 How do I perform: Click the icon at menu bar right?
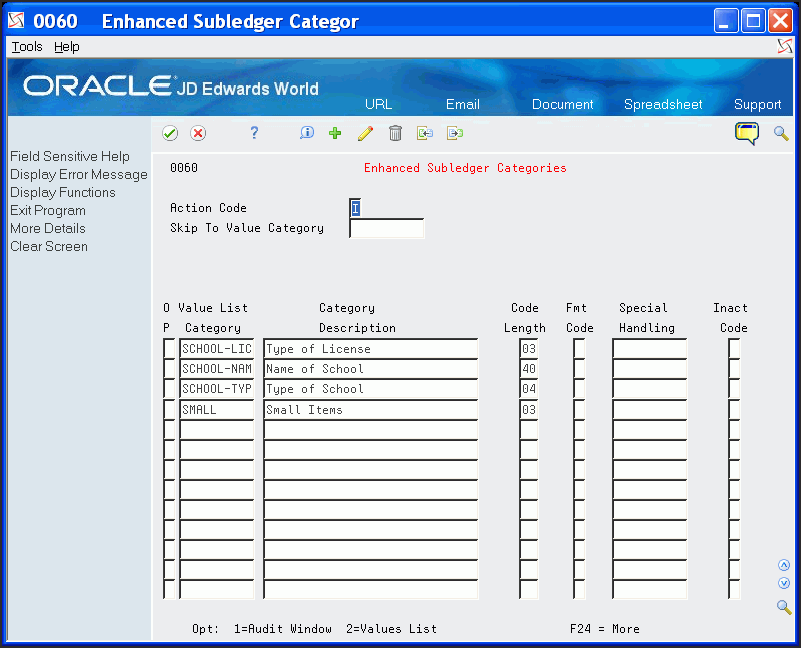pos(785,47)
